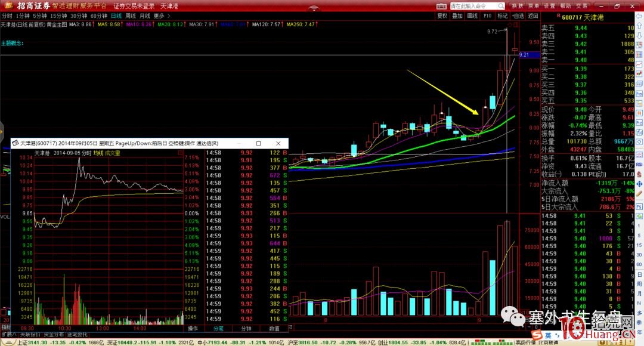The height and width of the screenshot is (346, 644).
Task: Select the 月线 monthly period
Action: (x=144, y=16)
